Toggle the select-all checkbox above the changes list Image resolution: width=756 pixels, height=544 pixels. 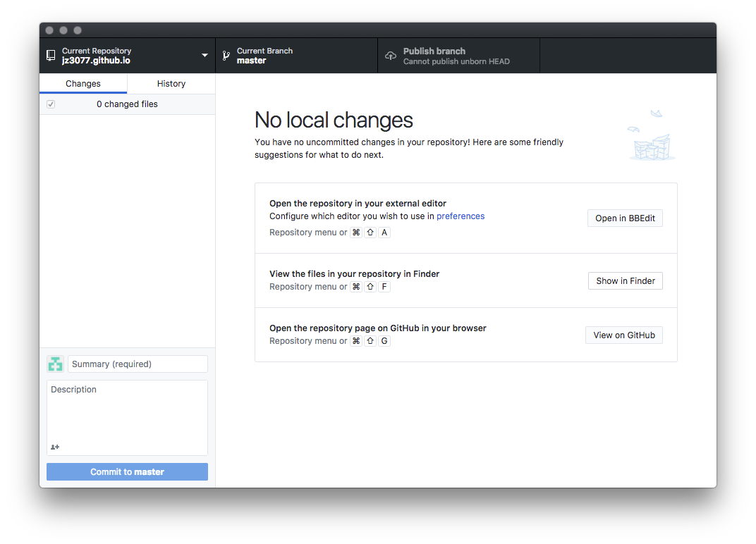[x=50, y=104]
